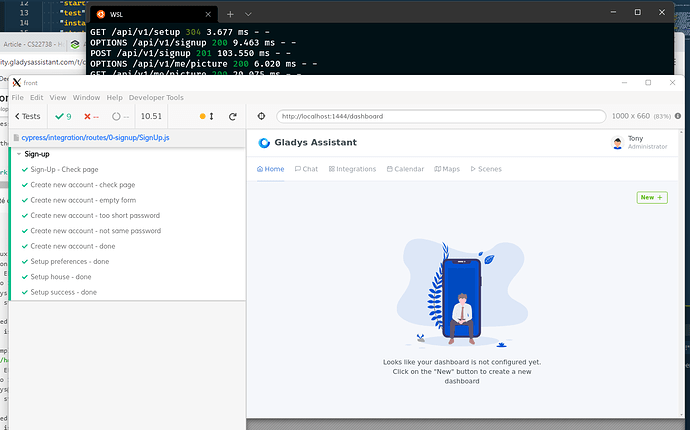Go to the Scenes tab
Viewport: 690px width, 430px height.
click(x=486, y=169)
